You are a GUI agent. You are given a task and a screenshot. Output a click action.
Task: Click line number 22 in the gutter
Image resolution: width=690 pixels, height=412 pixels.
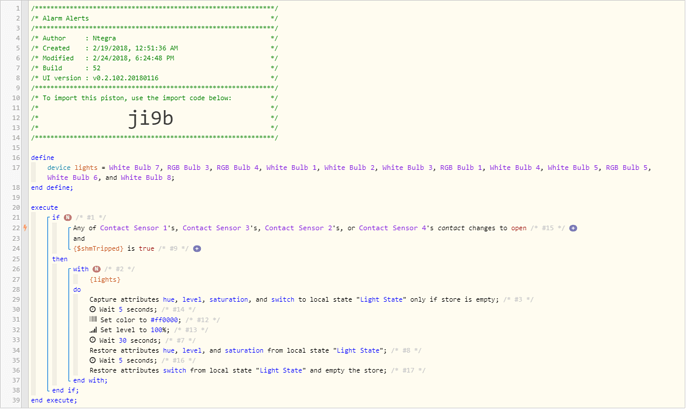tap(16, 228)
